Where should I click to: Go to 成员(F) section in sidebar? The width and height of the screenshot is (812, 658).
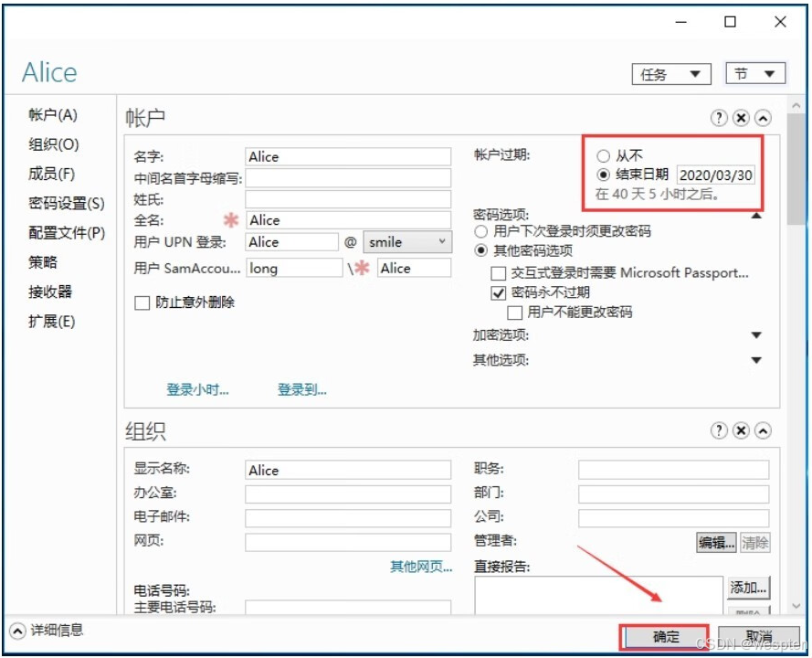pyautogui.click(x=51, y=174)
